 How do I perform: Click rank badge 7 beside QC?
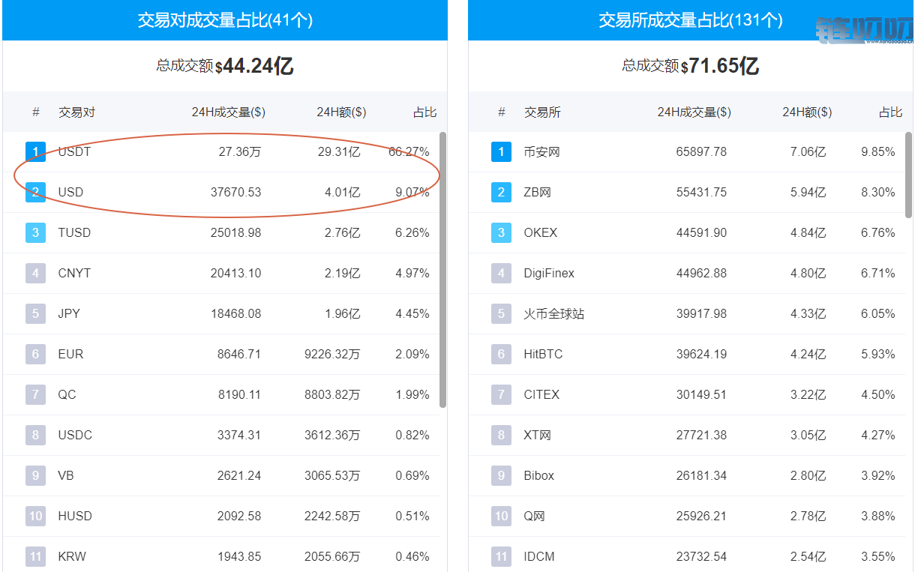[35, 394]
